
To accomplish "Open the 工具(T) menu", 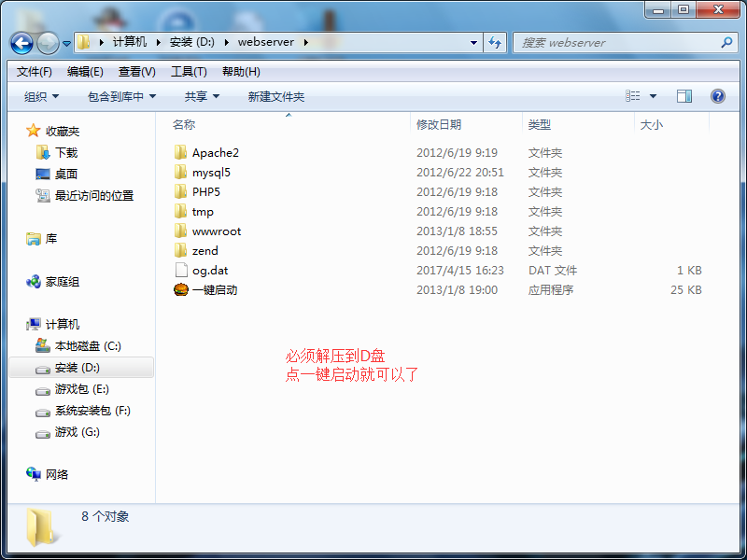I will [x=189, y=72].
